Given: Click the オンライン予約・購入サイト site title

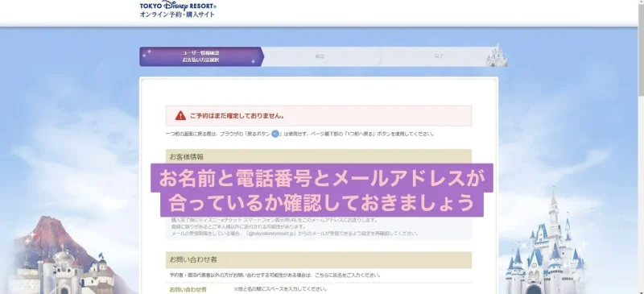Looking at the screenshot, I should pos(177,14).
